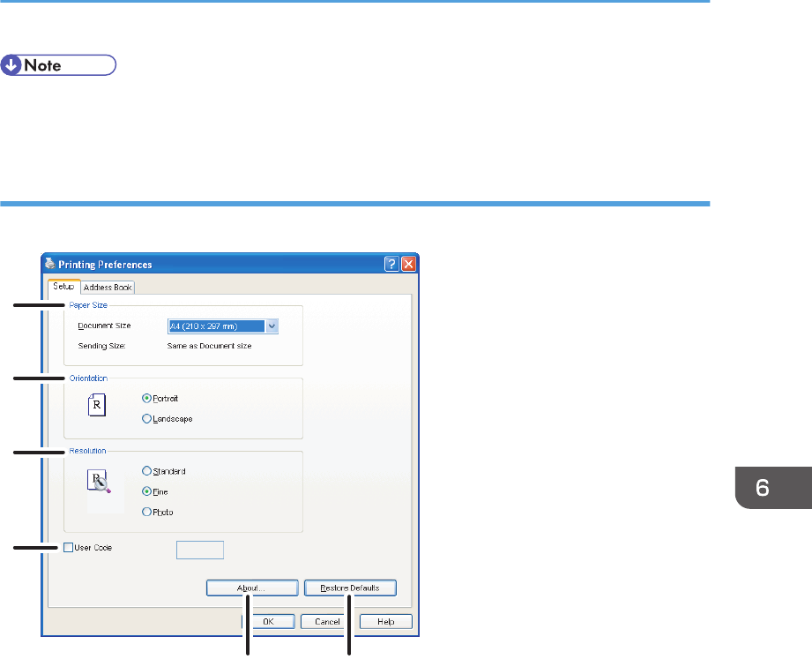Enable the User Code checkbox

click(x=69, y=548)
